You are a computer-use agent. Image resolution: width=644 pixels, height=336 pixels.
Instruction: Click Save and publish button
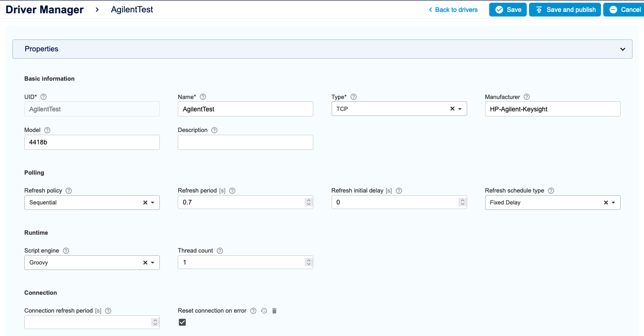pos(565,10)
